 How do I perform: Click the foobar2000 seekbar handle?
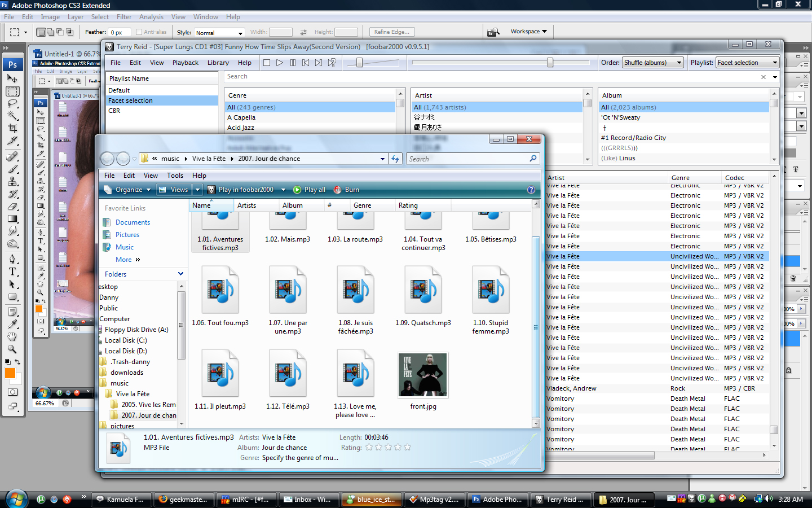click(x=550, y=63)
